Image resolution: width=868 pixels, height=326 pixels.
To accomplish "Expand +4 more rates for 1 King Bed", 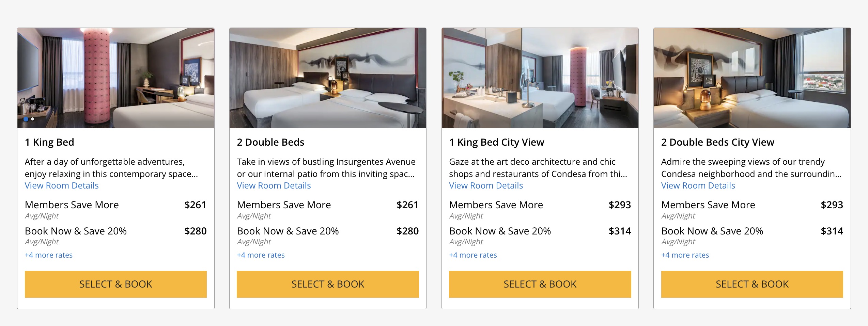I will pyautogui.click(x=49, y=255).
